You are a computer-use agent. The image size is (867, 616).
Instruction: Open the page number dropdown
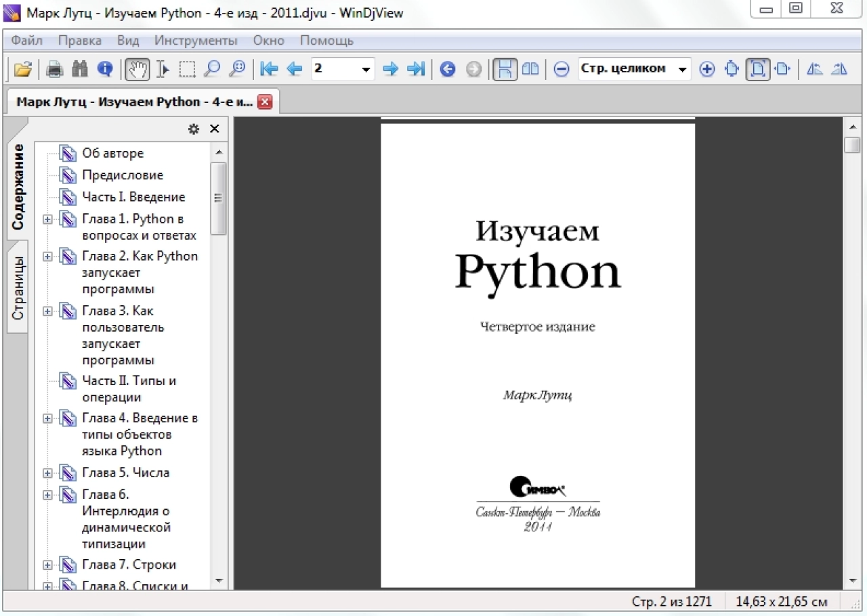366,69
